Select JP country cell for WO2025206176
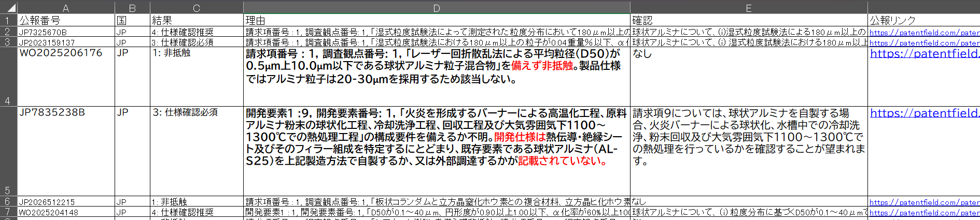The height and width of the screenshot is (220, 980). tap(132, 77)
